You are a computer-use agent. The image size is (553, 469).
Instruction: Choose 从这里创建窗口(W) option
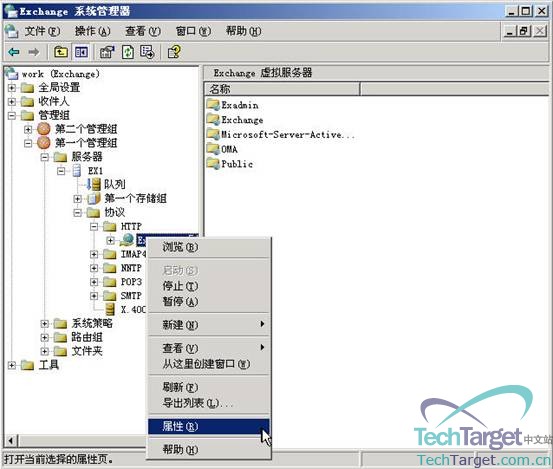(209, 364)
